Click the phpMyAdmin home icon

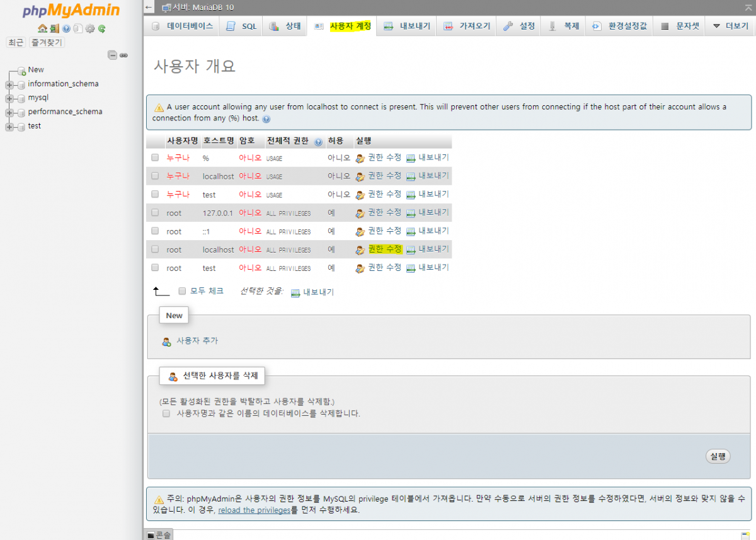coord(42,28)
